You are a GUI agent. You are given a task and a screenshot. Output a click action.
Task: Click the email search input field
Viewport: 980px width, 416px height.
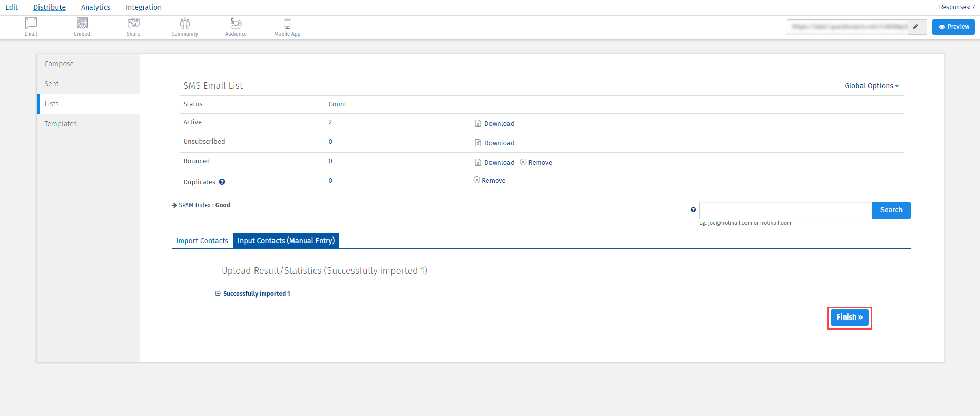point(785,210)
